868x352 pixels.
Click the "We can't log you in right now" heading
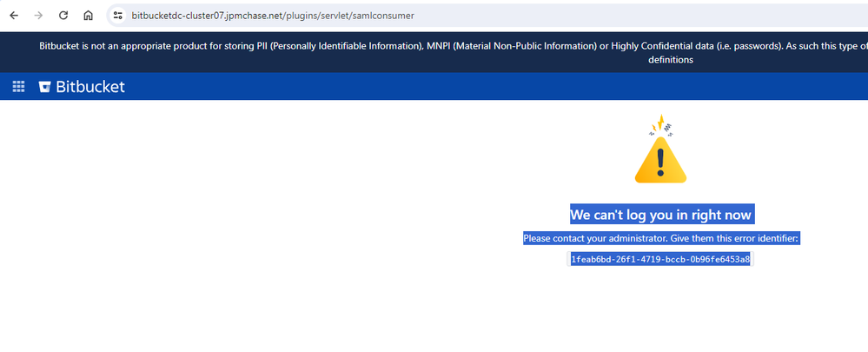[x=660, y=215]
